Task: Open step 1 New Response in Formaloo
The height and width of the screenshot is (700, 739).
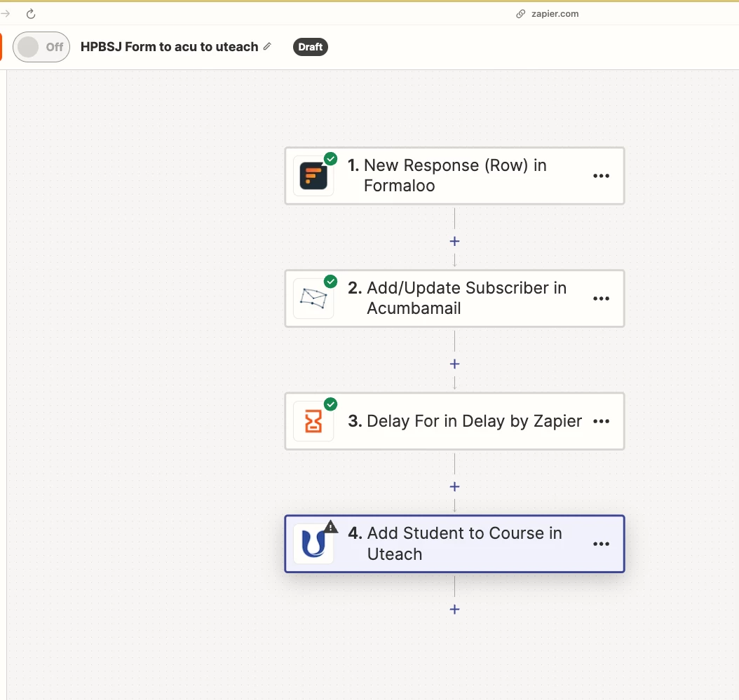Action: [454, 176]
